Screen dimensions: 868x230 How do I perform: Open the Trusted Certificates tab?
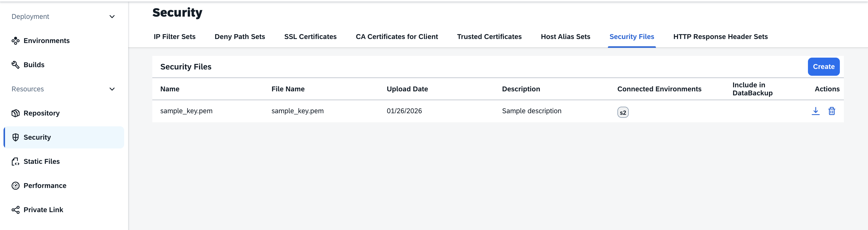click(489, 36)
